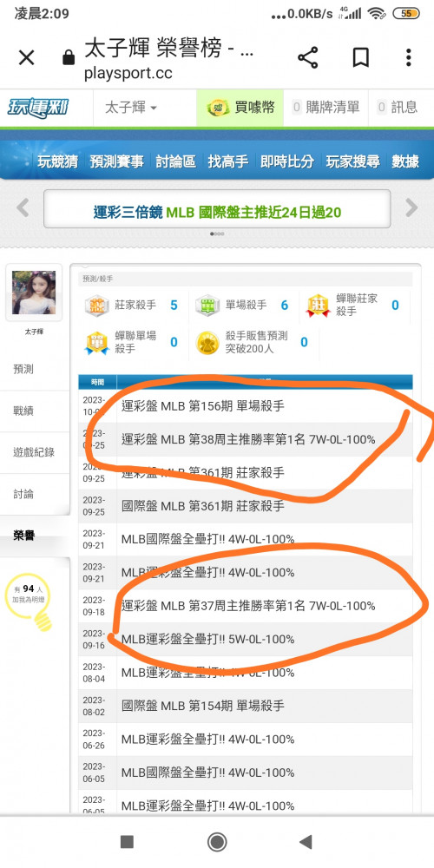The height and width of the screenshot is (868, 434).
Task: Open the 訊息 messages link
Action: 398,108
